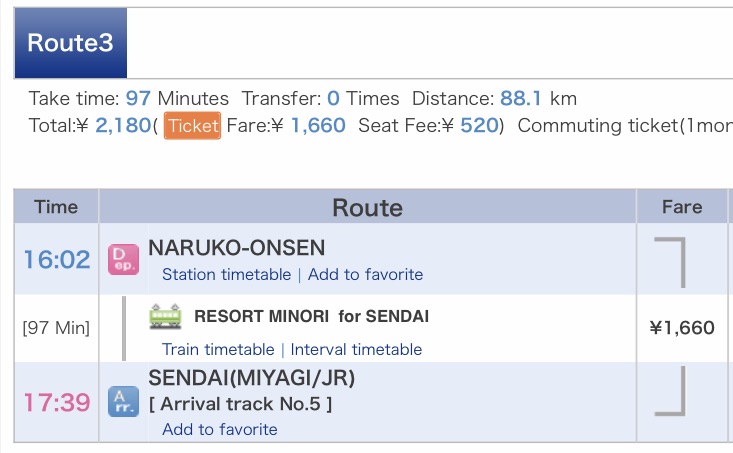Click the NARUKO-ONSEN station name

coord(236,248)
